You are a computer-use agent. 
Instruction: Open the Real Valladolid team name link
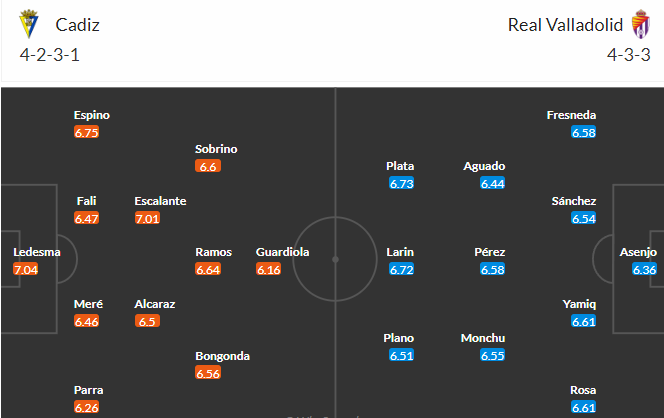pyautogui.click(x=565, y=25)
